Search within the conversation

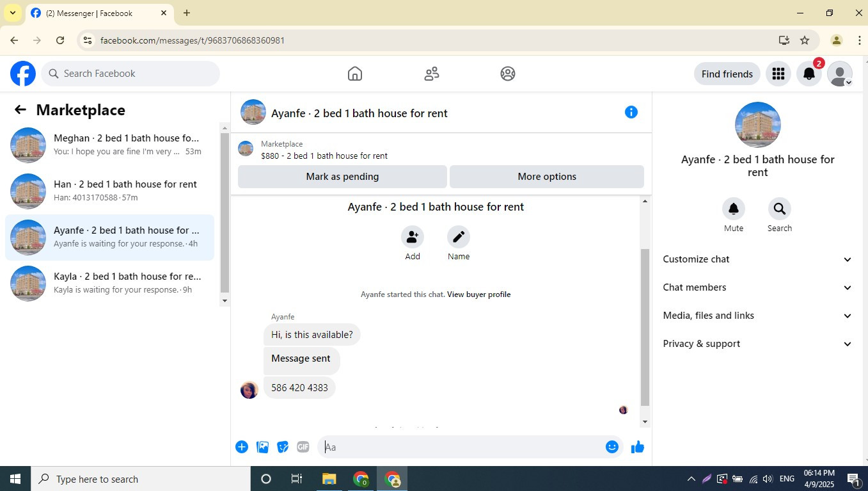pos(780,209)
